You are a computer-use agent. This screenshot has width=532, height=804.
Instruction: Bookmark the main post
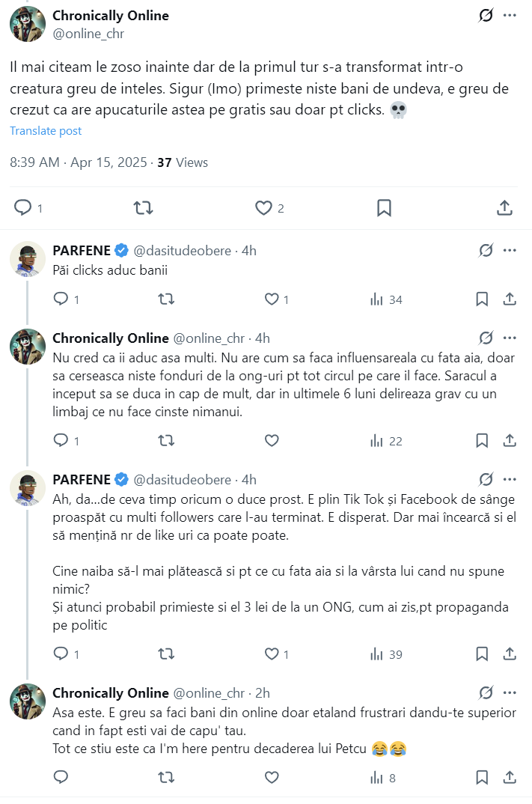pos(384,208)
